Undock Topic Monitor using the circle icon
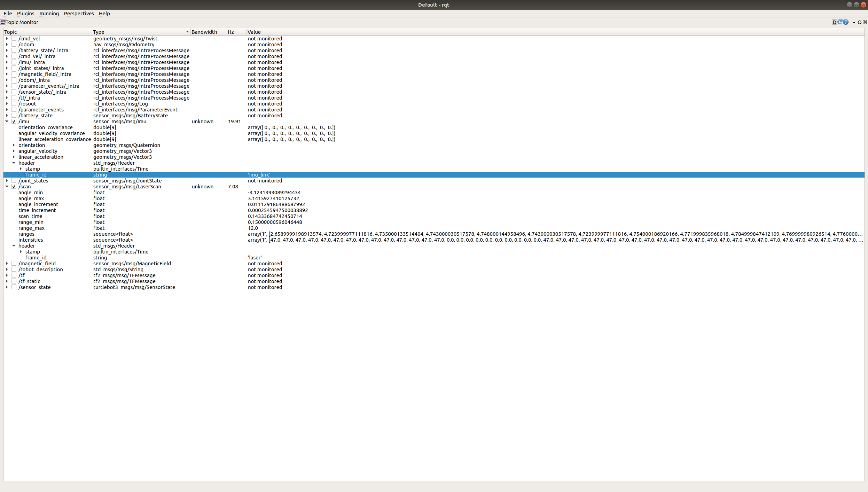Viewport: 868px width, 492px height. [x=859, y=22]
